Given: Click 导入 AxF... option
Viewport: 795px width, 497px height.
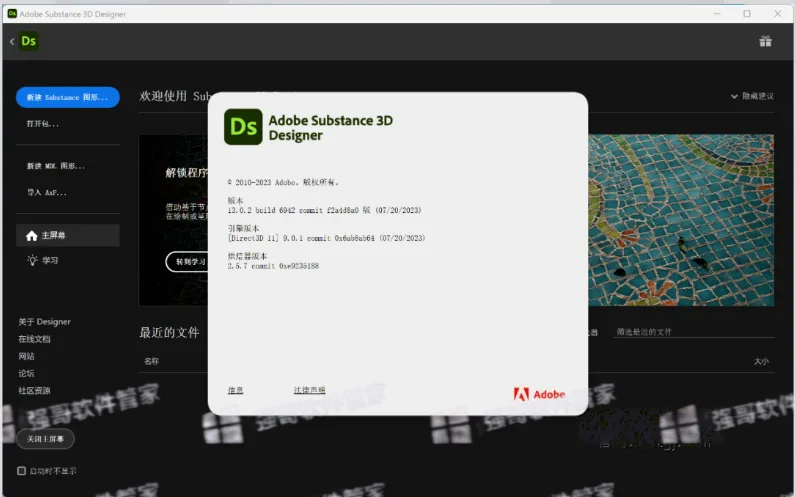Looking at the screenshot, I should (x=47, y=192).
